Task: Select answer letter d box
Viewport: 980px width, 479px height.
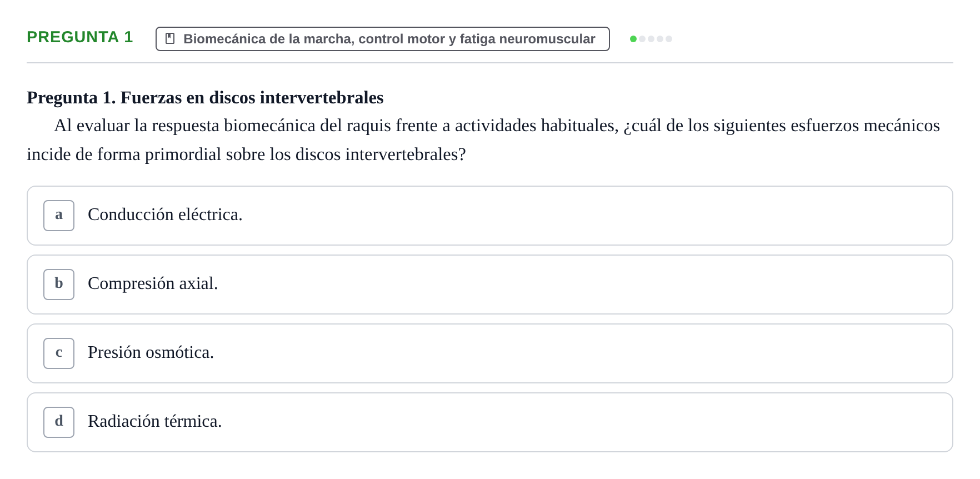Action: point(59,422)
